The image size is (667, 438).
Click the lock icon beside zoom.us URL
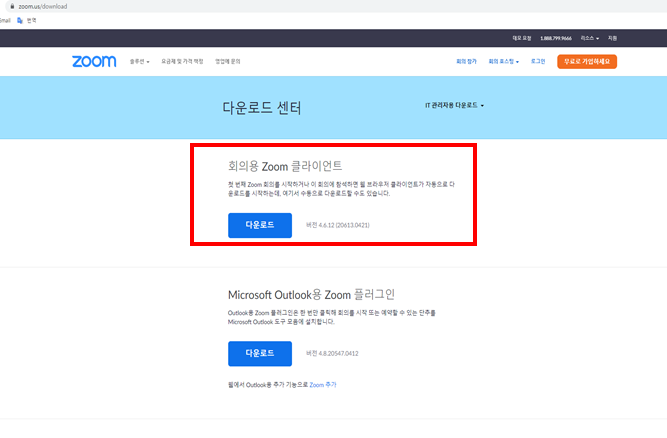(x=12, y=6)
